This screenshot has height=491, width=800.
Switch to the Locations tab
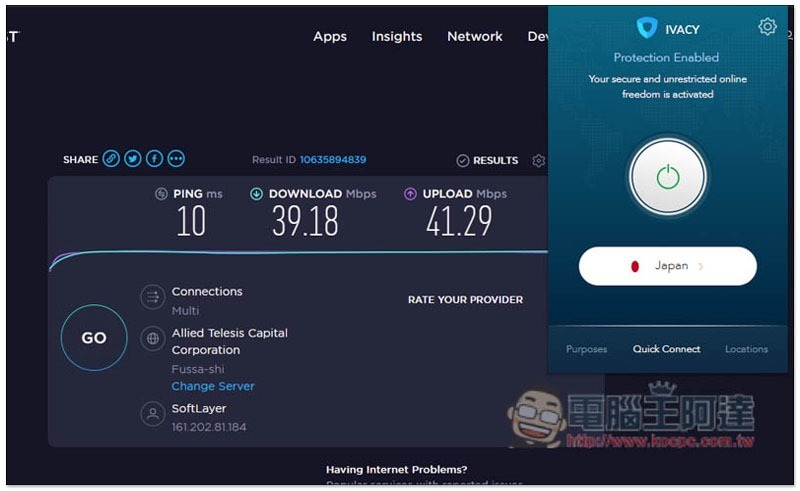pos(746,349)
